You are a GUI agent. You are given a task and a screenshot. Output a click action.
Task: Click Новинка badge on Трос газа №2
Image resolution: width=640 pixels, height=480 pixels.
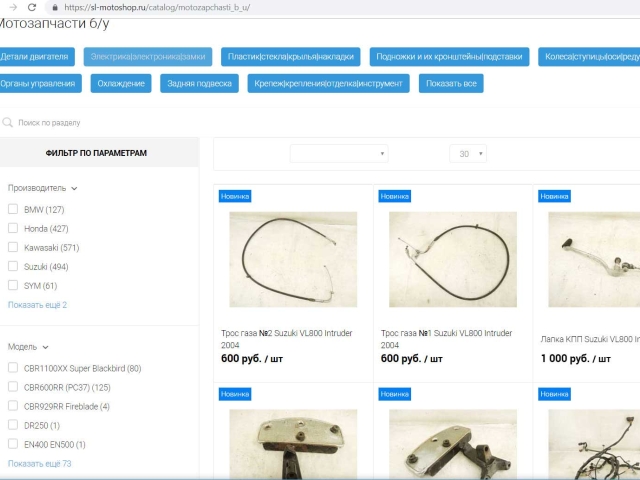pyautogui.click(x=235, y=196)
